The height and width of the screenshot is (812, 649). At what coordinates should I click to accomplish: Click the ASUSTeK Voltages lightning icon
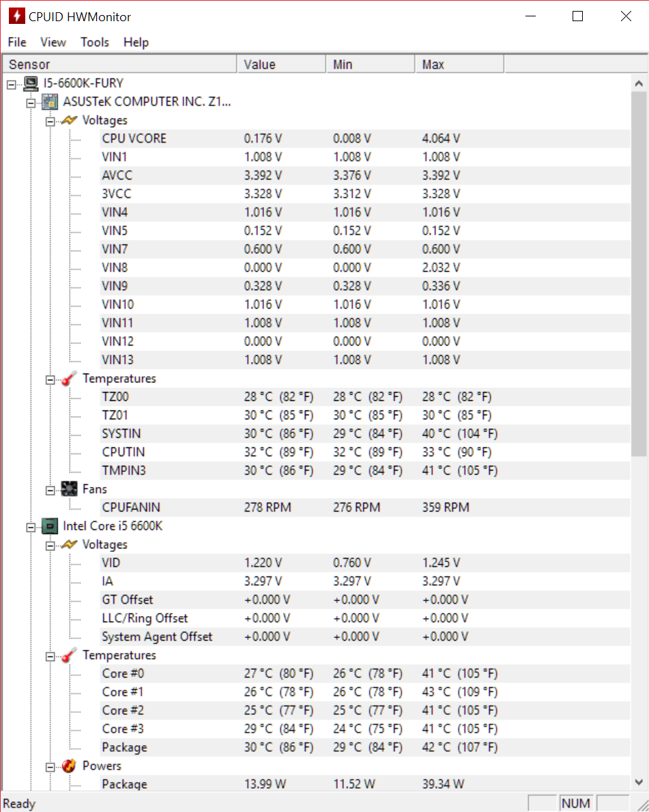tap(70, 120)
